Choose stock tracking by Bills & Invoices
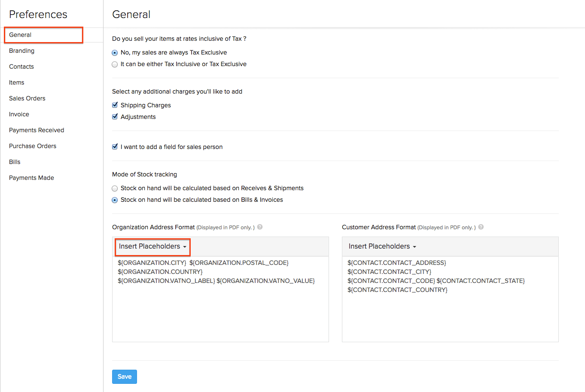The height and width of the screenshot is (392, 585). point(115,200)
